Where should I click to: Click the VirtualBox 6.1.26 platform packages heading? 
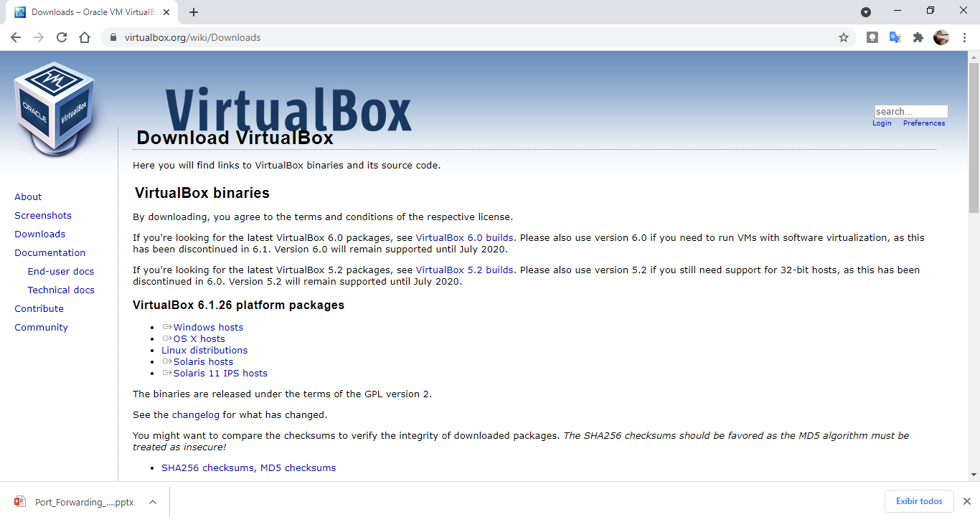pos(238,305)
